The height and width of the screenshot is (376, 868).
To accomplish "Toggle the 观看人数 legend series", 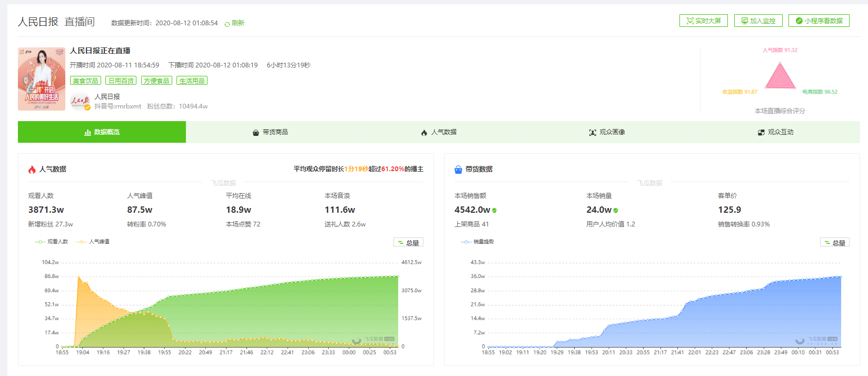I will pyautogui.click(x=52, y=242).
